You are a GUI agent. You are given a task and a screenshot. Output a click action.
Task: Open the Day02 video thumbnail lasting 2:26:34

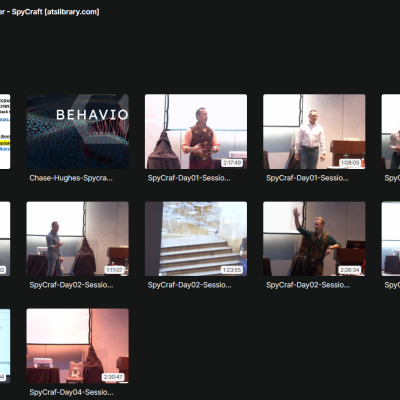(x=314, y=239)
